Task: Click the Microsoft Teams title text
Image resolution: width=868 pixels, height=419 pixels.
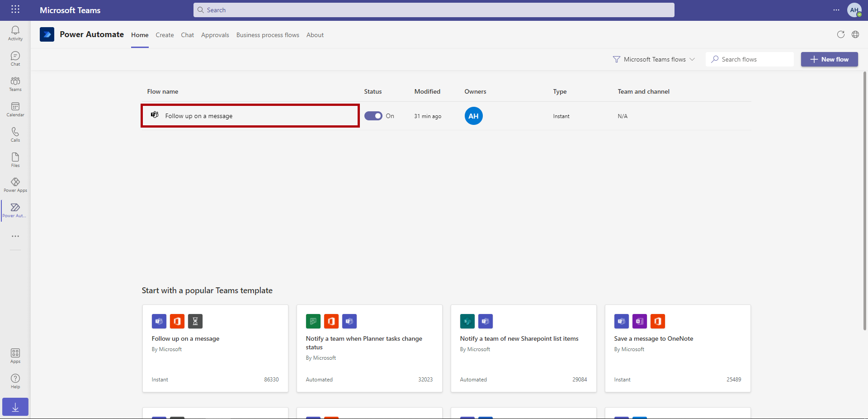Action: [70, 10]
